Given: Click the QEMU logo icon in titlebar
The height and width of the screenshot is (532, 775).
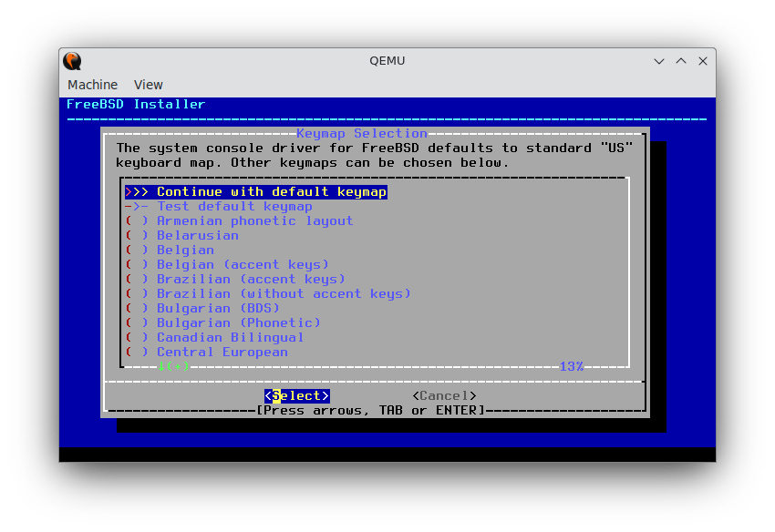Looking at the screenshot, I should (71, 61).
